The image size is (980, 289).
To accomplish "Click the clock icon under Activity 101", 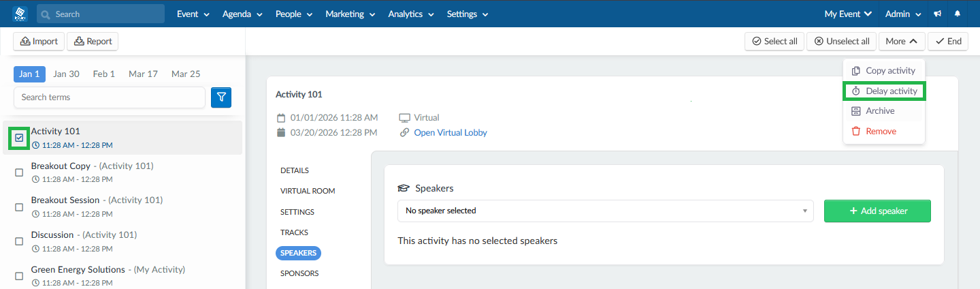I will tap(35, 145).
